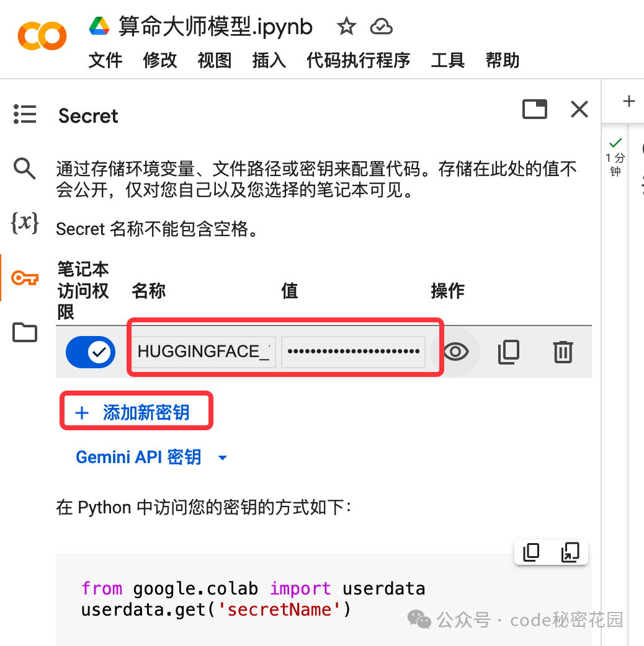Open the search icon in the sidebar
Screen dimensions: 644x646
(x=25, y=168)
